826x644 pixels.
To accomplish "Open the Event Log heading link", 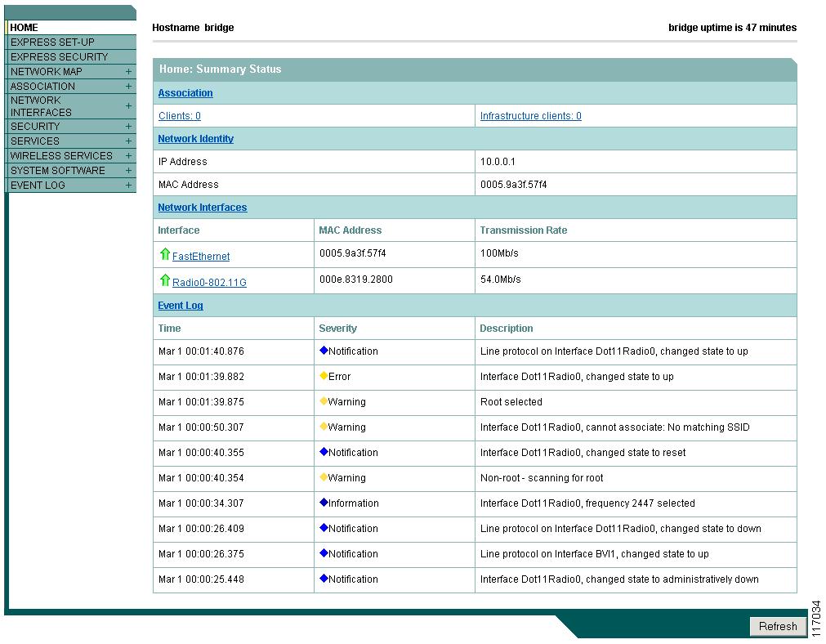I will 181,306.
